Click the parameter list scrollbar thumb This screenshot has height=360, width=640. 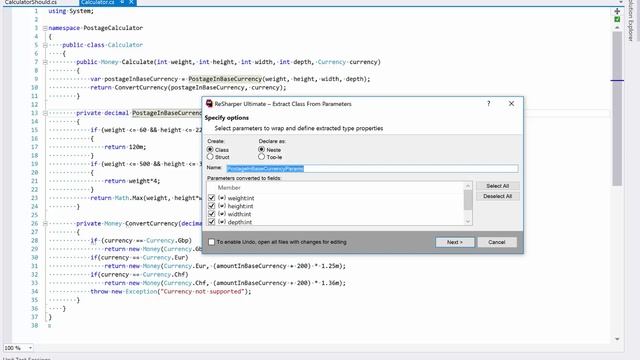coord(468,200)
